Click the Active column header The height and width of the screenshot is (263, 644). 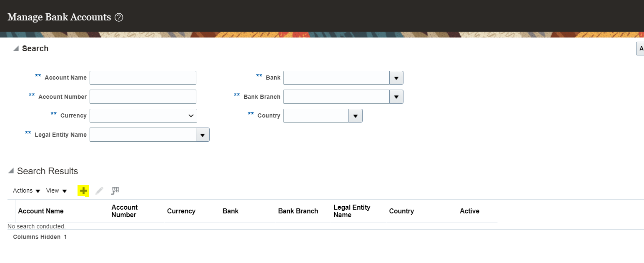[x=469, y=211]
